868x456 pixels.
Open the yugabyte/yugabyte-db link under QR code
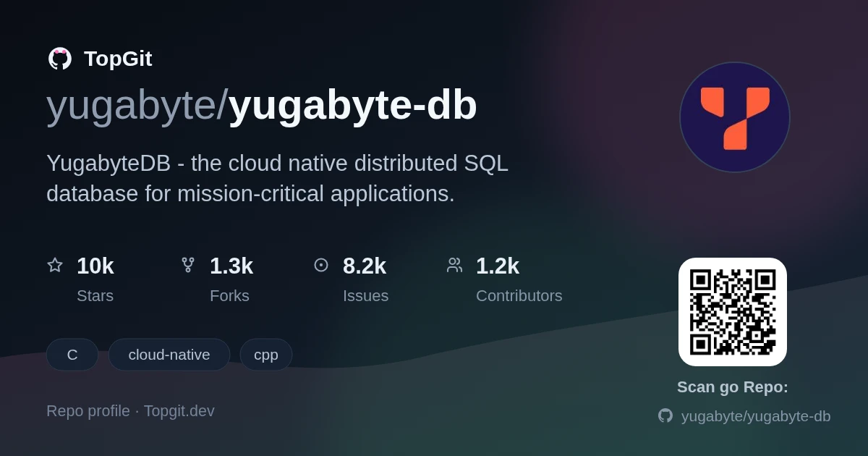coord(756,416)
